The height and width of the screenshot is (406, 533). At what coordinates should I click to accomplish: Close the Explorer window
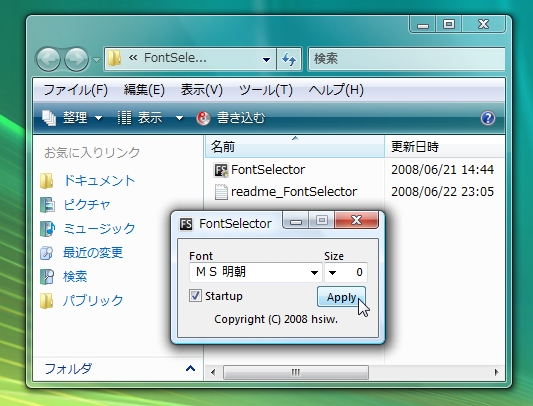click(483, 25)
